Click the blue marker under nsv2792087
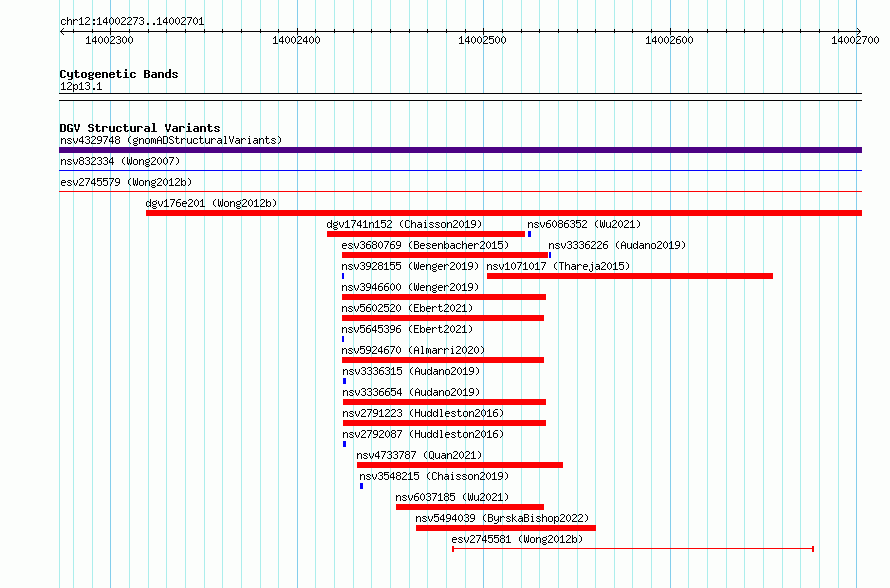The width and height of the screenshot is (890, 588). click(x=345, y=444)
